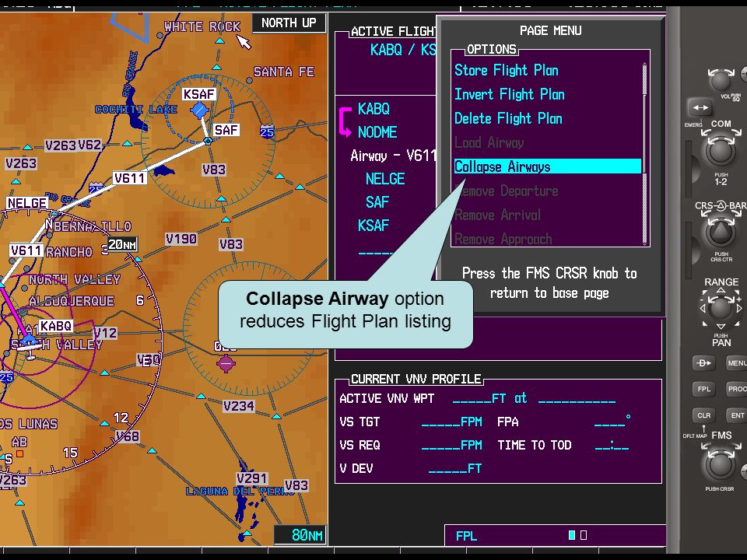Click the COM tuning knob
Viewport: 747px width, 560px height.
click(x=719, y=150)
